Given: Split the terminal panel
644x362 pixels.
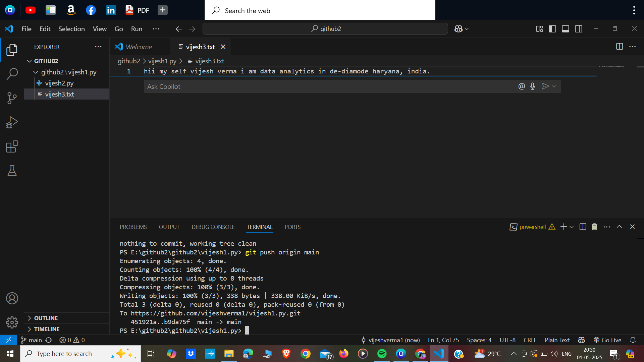Looking at the screenshot, I should 583,227.
